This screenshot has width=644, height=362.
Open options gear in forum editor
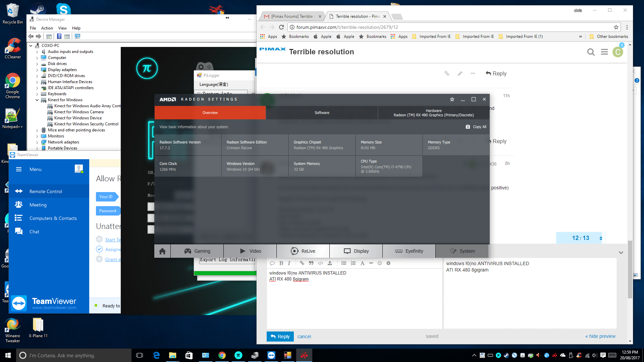[388, 263]
